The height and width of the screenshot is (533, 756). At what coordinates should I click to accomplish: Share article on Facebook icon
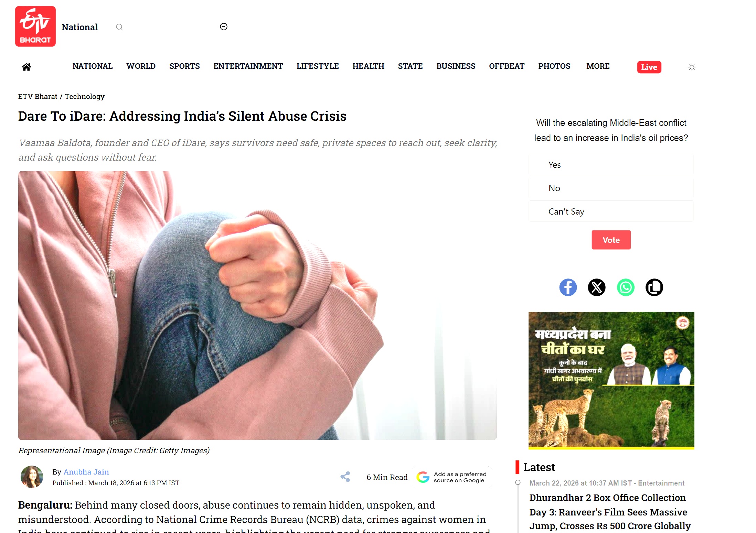(x=568, y=287)
